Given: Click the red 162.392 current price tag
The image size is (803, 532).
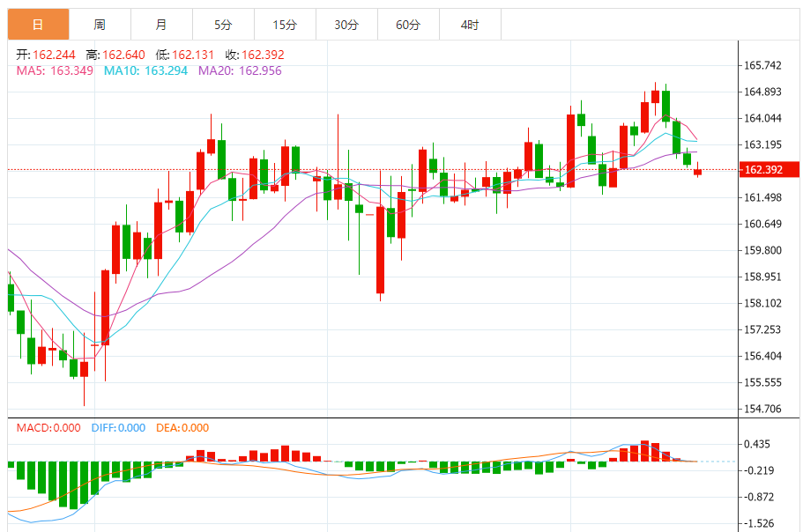Looking at the screenshot, I should coord(769,169).
